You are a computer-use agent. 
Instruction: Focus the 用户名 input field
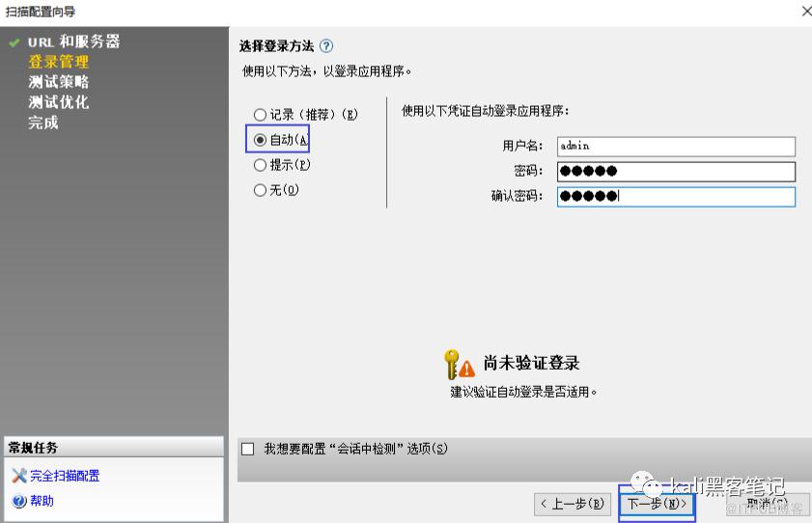tap(676, 147)
